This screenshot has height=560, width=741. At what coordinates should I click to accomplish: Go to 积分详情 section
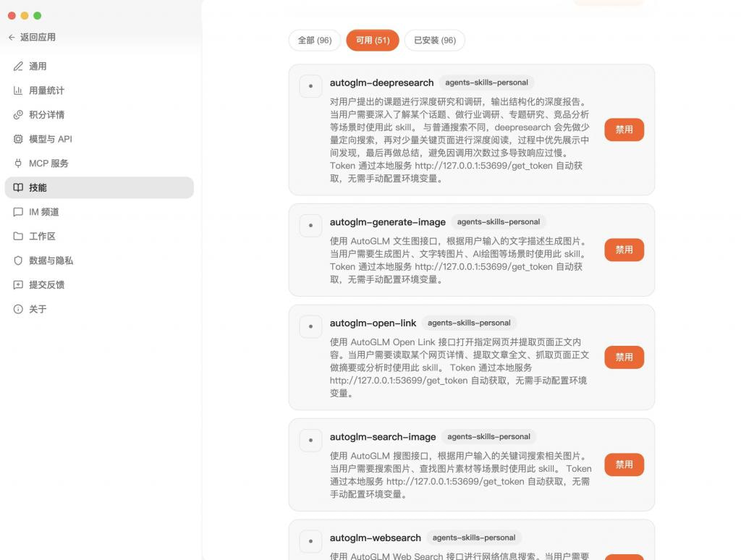point(99,115)
